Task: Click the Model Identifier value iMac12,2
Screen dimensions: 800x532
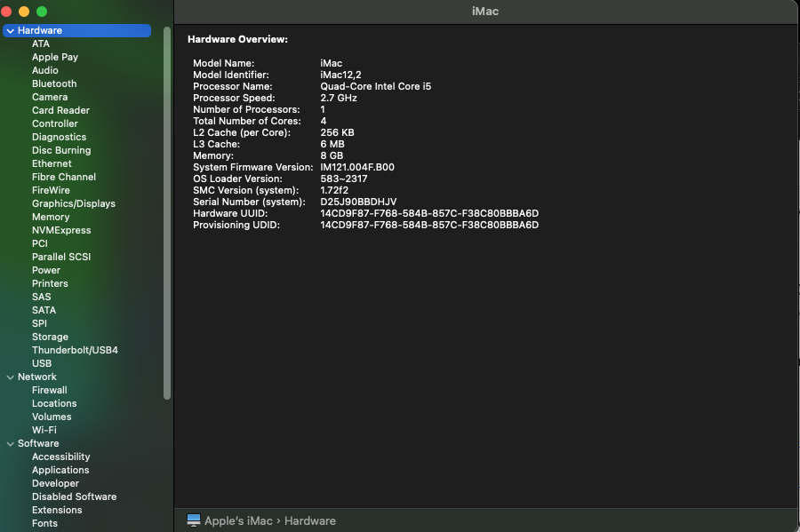Action: [340, 75]
